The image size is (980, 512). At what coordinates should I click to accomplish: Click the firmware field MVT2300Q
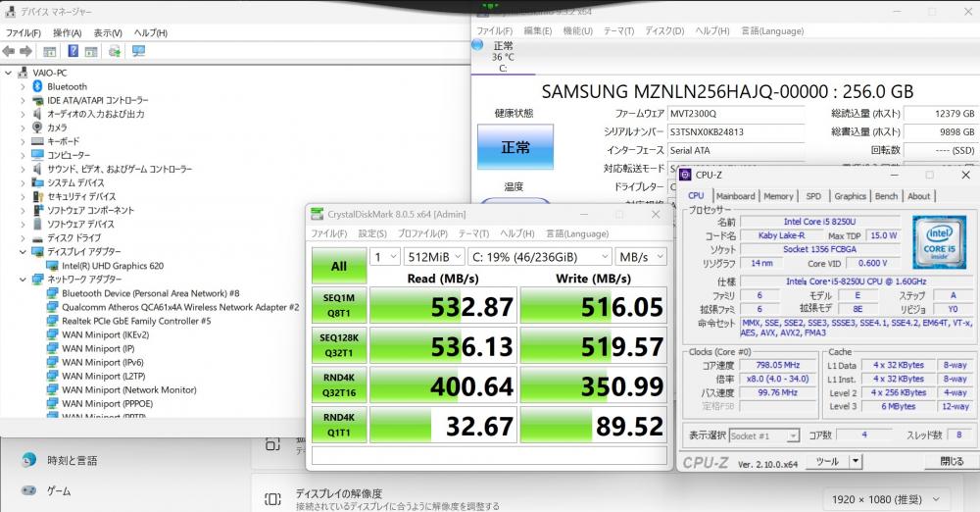tap(736, 114)
